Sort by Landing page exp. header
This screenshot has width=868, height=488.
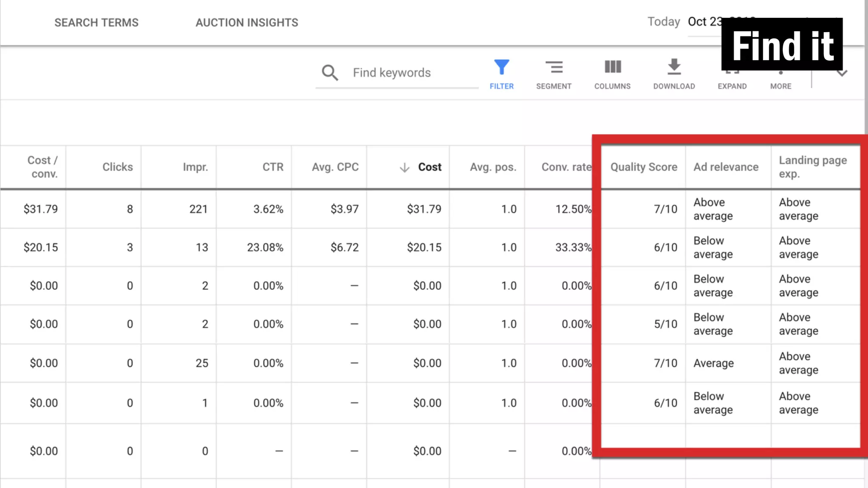click(x=812, y=167)
